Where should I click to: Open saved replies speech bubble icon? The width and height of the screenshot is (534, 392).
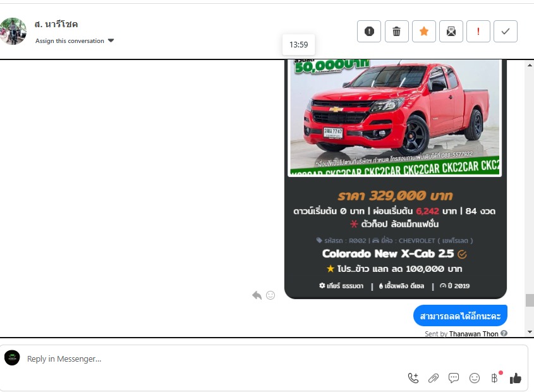point(454,377)
